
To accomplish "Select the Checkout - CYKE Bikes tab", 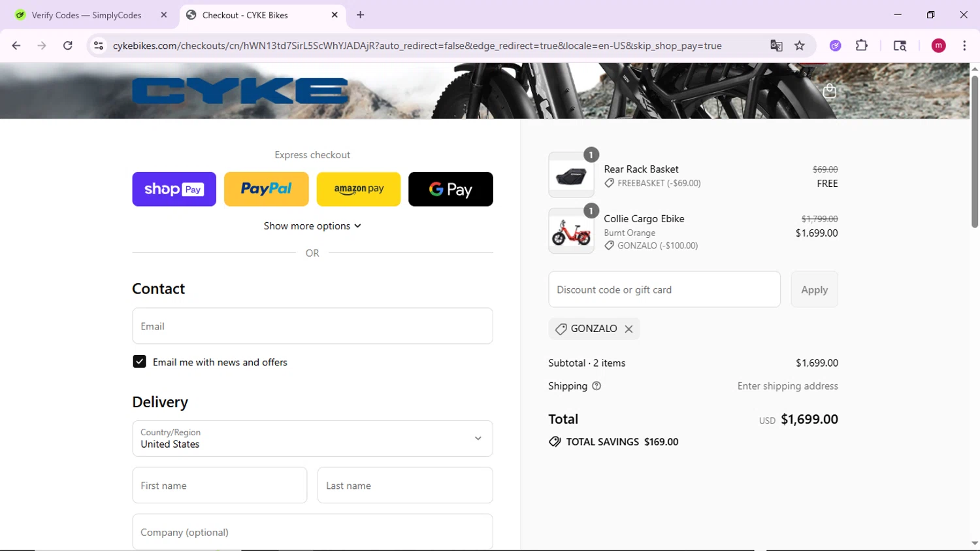I will coord(263,15).
